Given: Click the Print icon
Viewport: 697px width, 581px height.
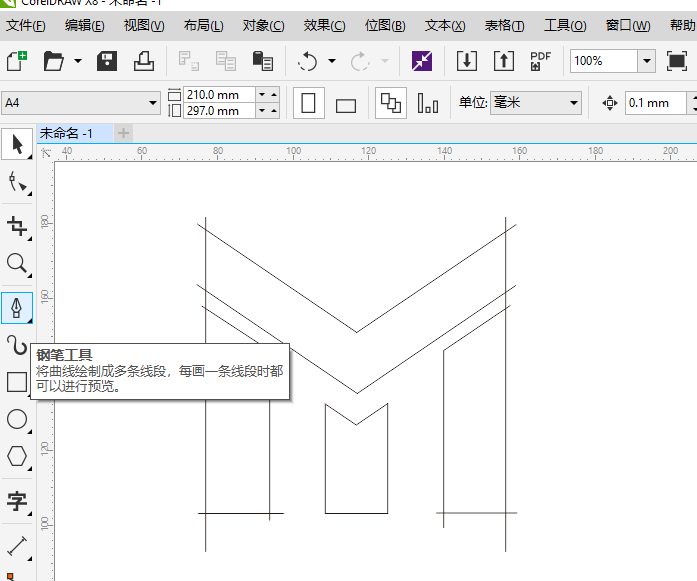Looking at the screenshot, I should click(x=144, y=62).
